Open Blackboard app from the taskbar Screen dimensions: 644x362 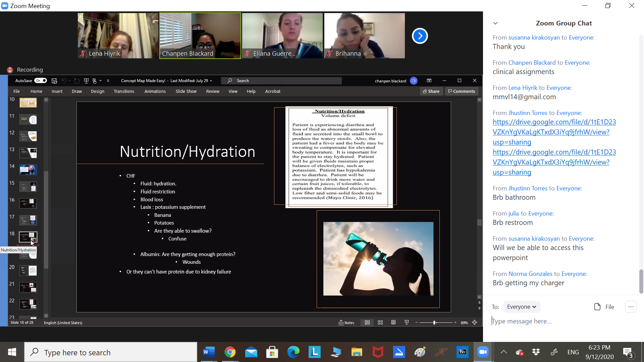pyautogui.click(x=462, y=352)
